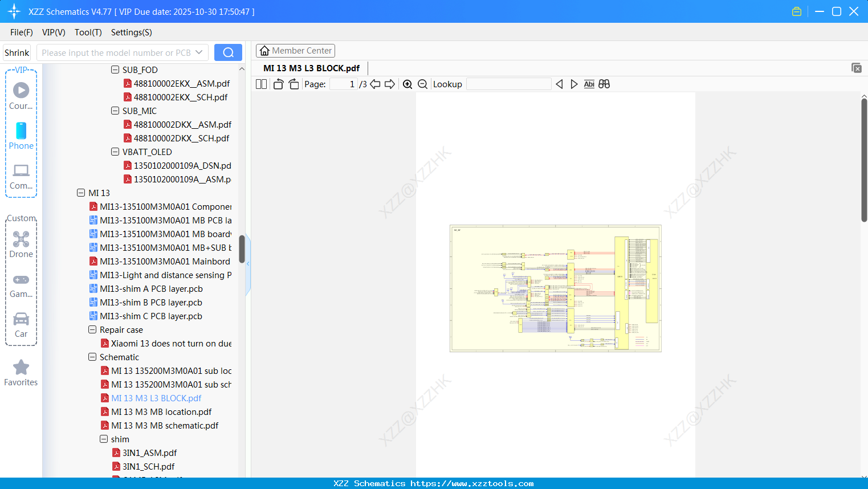
Task: Rotate page clockwise
Action: (x=294, y=84)
